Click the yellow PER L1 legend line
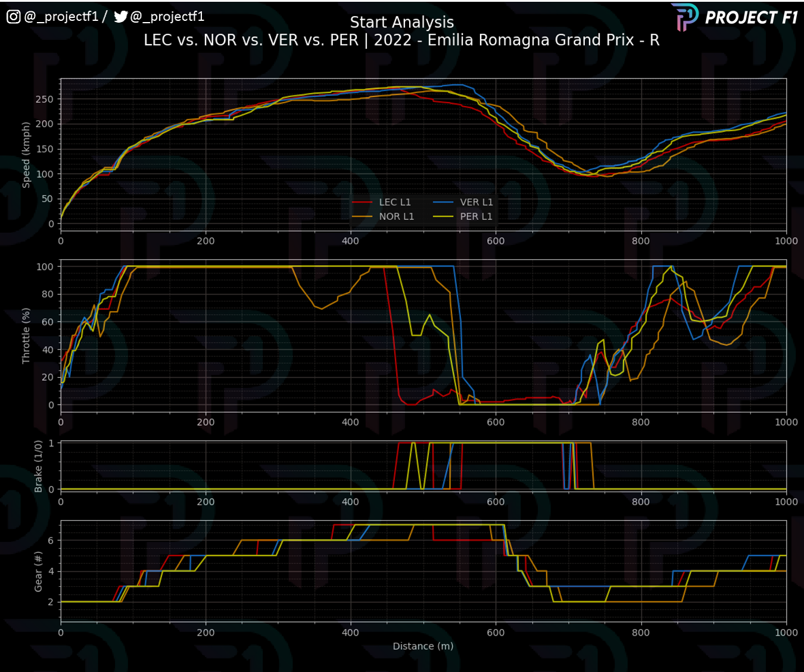 [443, 217]
